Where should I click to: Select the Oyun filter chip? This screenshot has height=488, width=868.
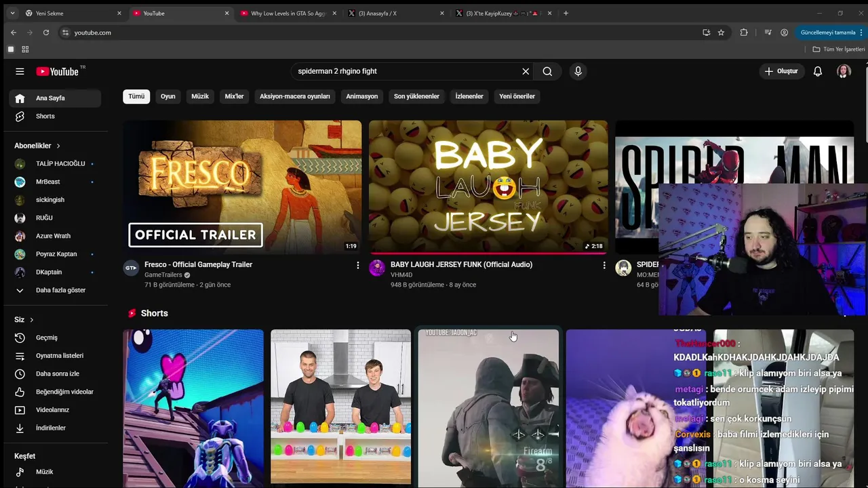pos(168,96)
